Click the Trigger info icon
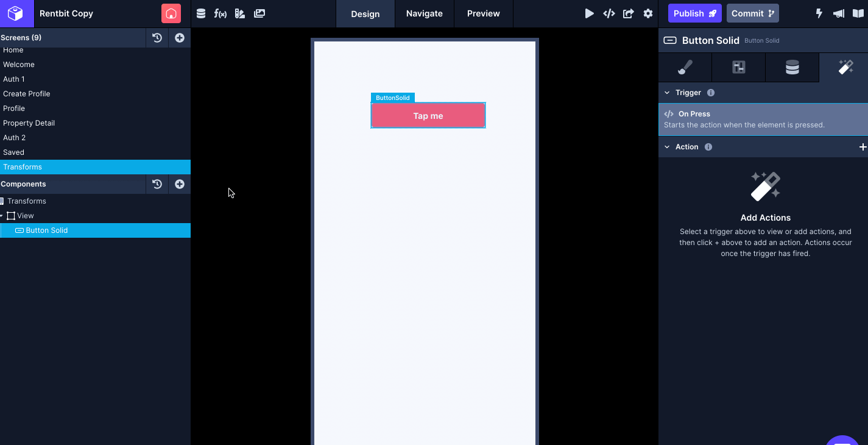The width and height of the screenshot is (868, 445). pos(711,93)
